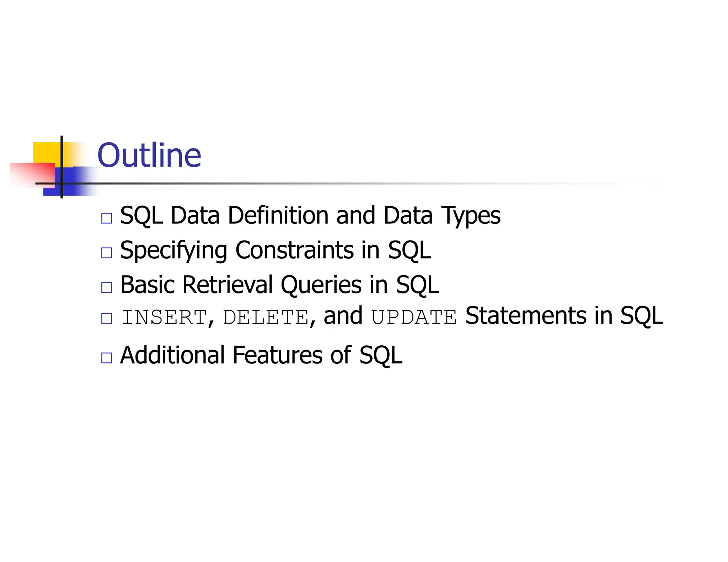Click the blue square decoration
This screenshot has height=562, width=728.
pos(71,181)
